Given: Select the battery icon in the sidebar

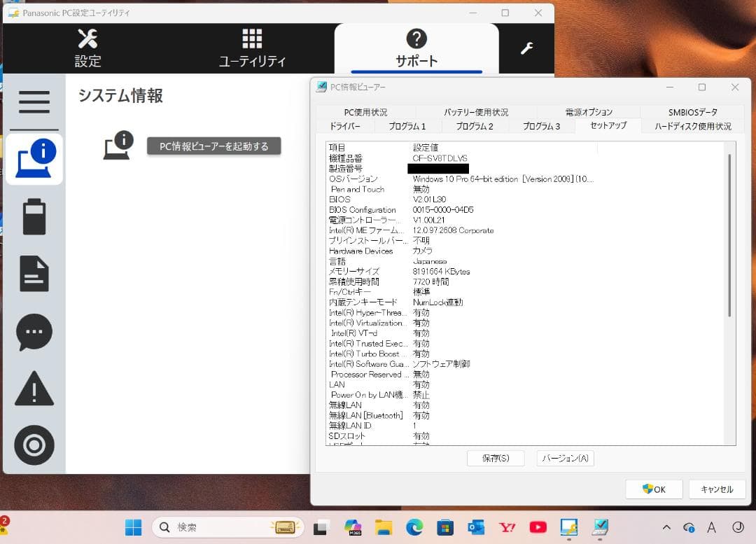Looking at the screenshot, I should pos(34,216).
